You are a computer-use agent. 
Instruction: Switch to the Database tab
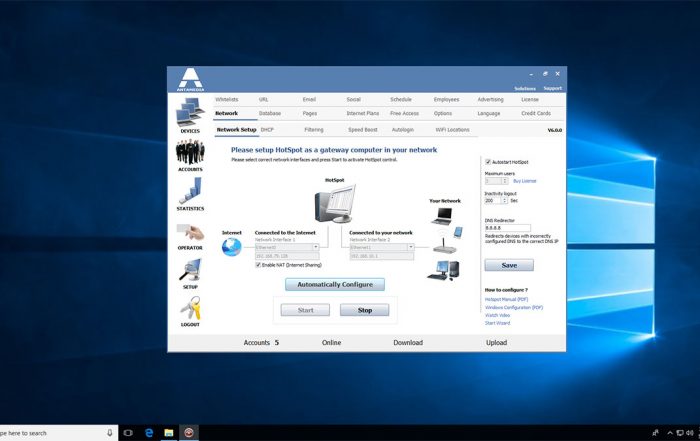click(x=270, y=113)
